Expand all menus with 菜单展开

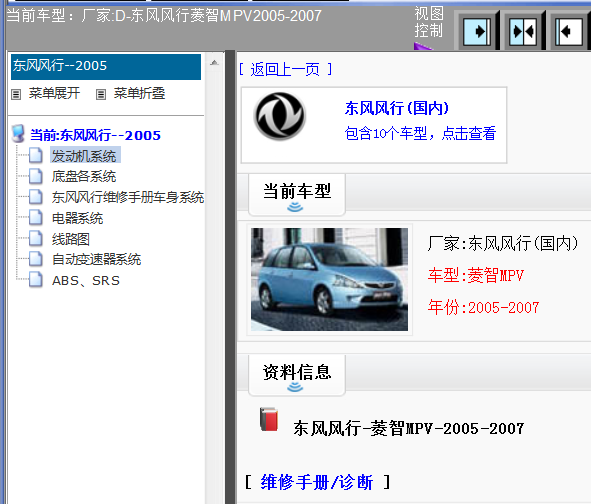[x=54, y=93]
